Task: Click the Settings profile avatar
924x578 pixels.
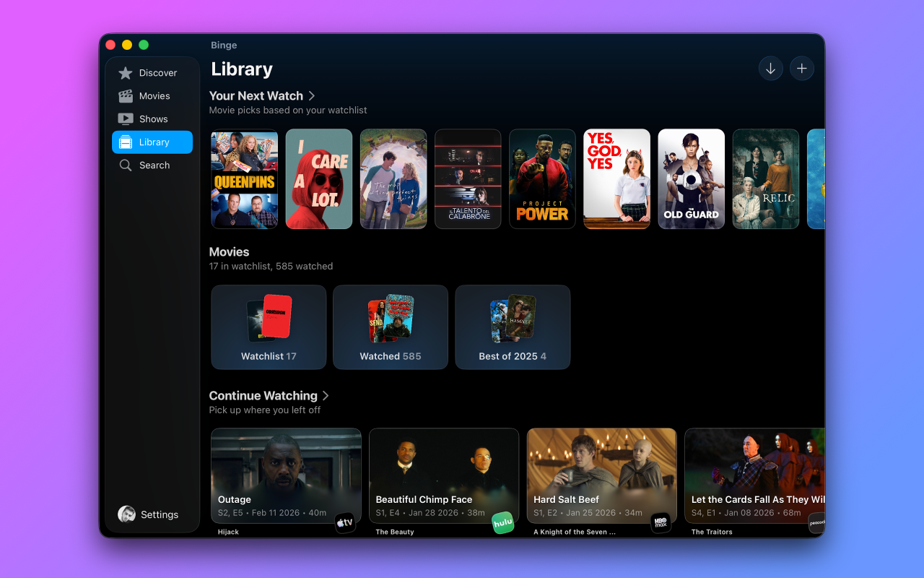Action: point(126,514)
